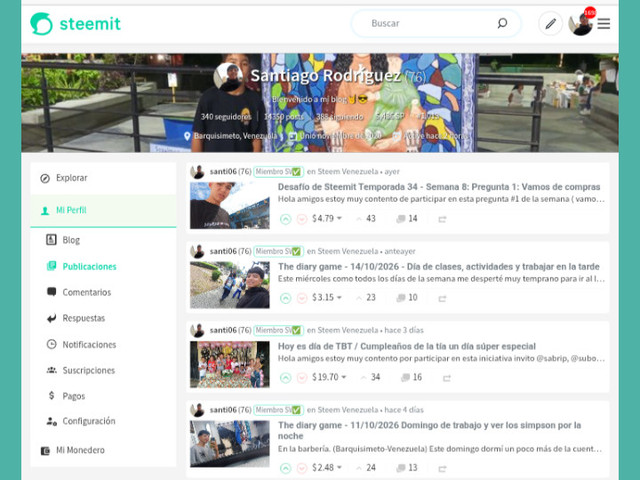
Task: Open thumbnail of the TBT birthday post
Action: (230, 364)
